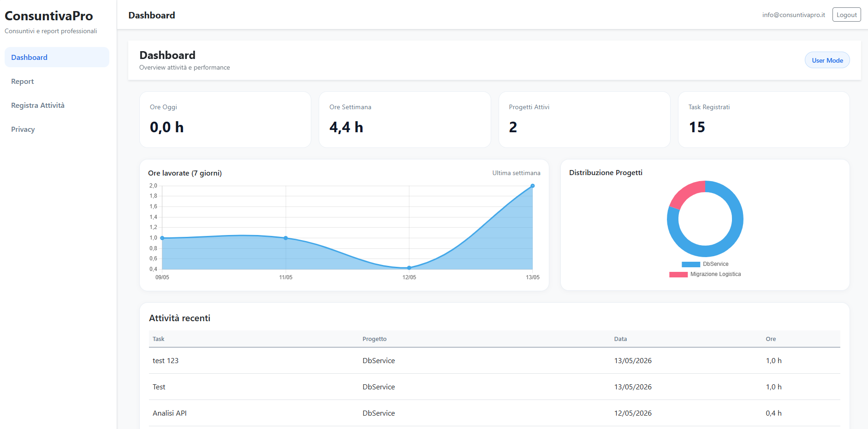Viewport: 868px width, 429px height.
Task: Click the 15 registered tasks value
Action: pyautogui.click(x=697, y=127)
